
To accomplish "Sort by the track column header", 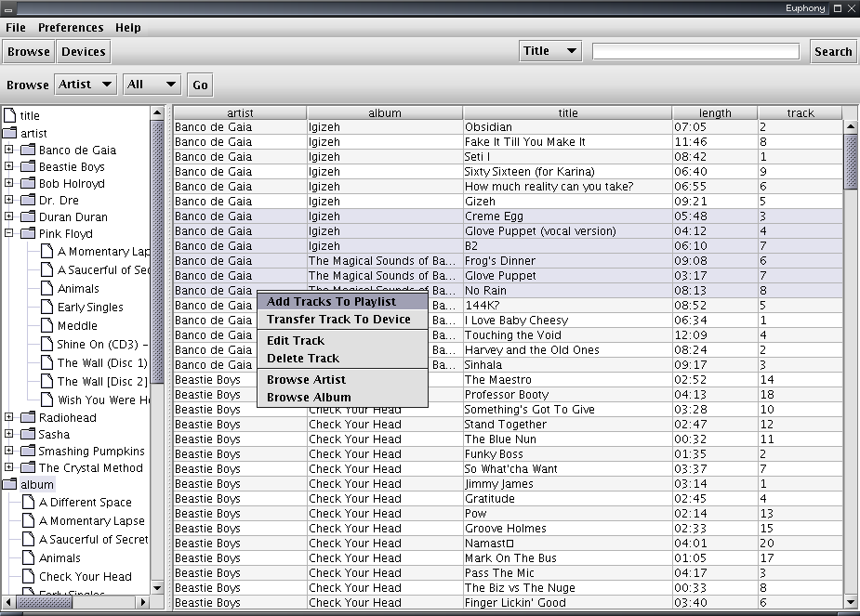I will (800, 113).
